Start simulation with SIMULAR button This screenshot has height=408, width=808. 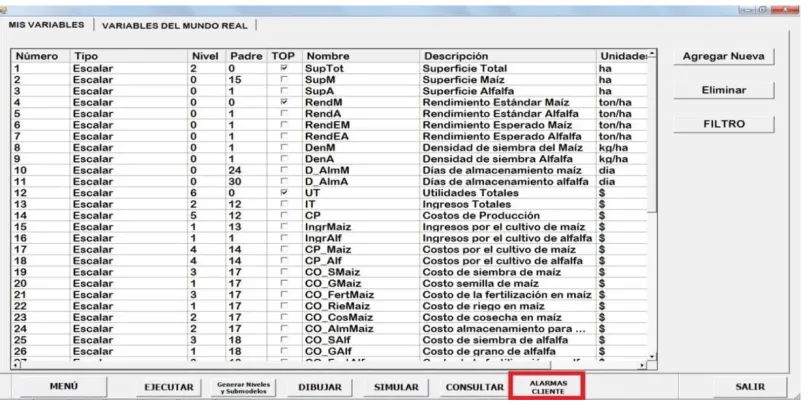tap(396, 387)
